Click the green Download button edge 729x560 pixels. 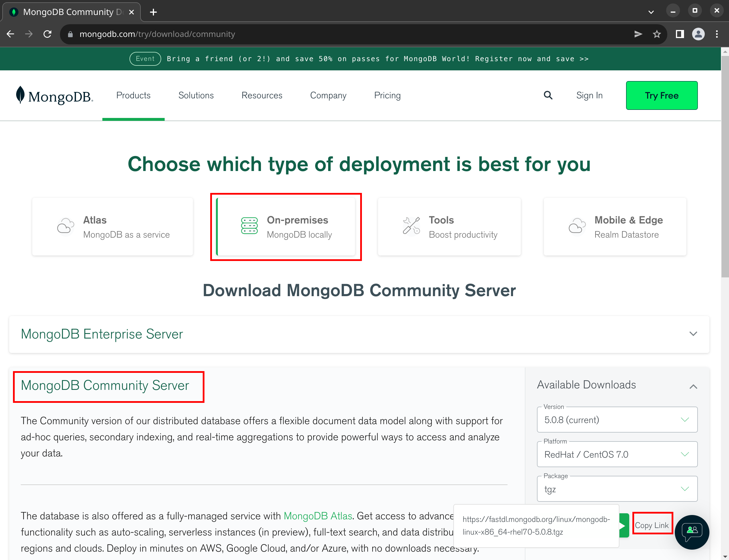click(x=624, y=526)
